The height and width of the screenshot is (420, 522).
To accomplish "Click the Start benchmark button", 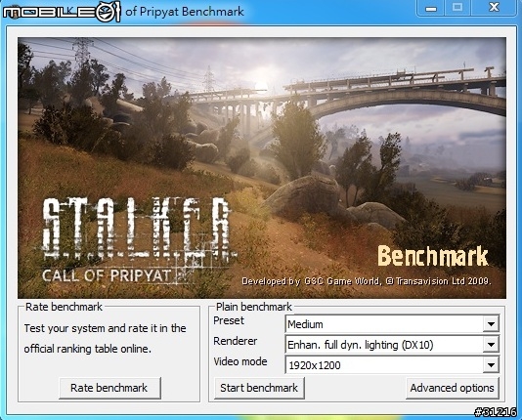I will click(x=259, y=388).
